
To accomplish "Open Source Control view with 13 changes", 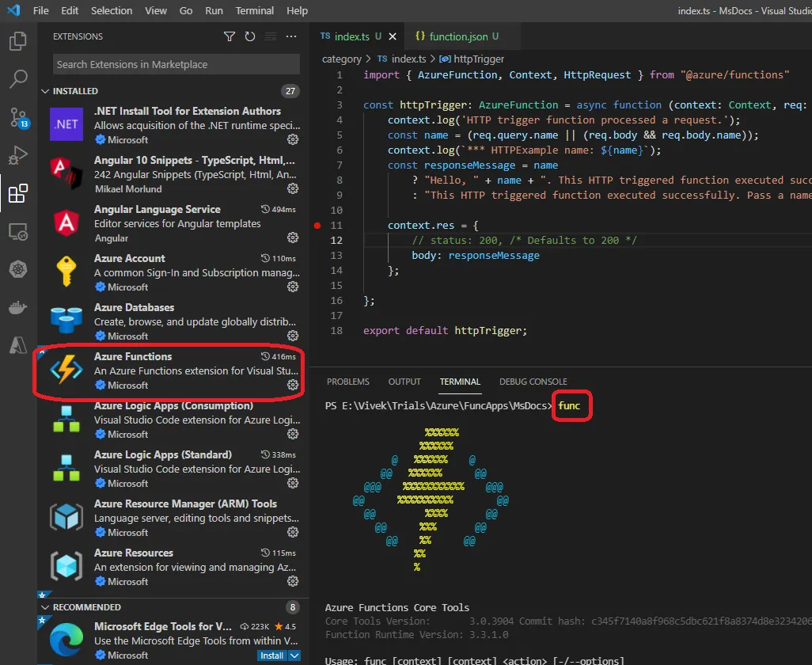I will pos(18,118).
